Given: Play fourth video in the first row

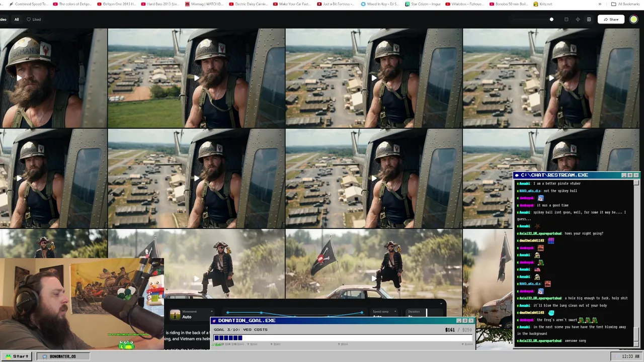Looking at the screenshot, I should click(x=551, y=78).
